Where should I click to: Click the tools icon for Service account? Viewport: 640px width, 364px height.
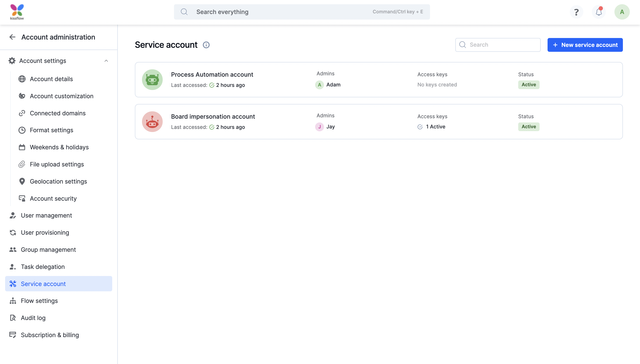[13, 284]
